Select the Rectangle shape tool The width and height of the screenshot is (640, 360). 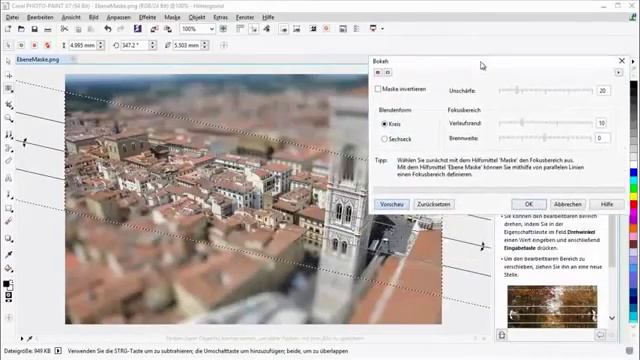pyautogui.click(x=9, y=209)
